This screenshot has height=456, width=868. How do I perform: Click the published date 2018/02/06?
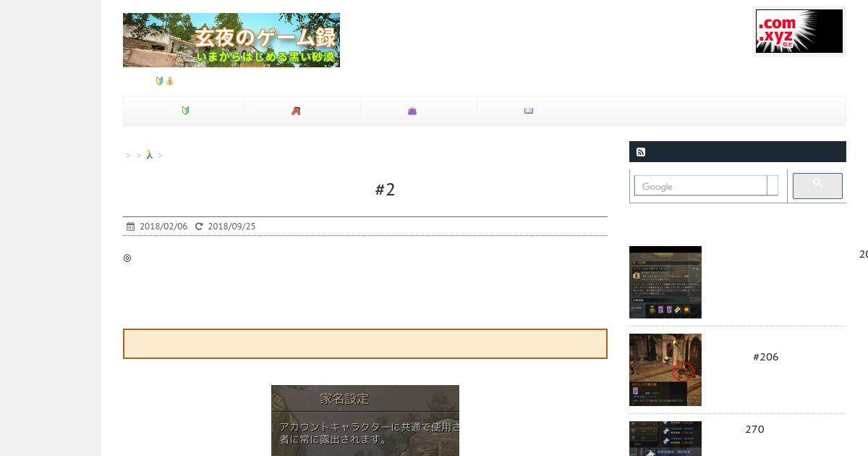coord(163,227)
